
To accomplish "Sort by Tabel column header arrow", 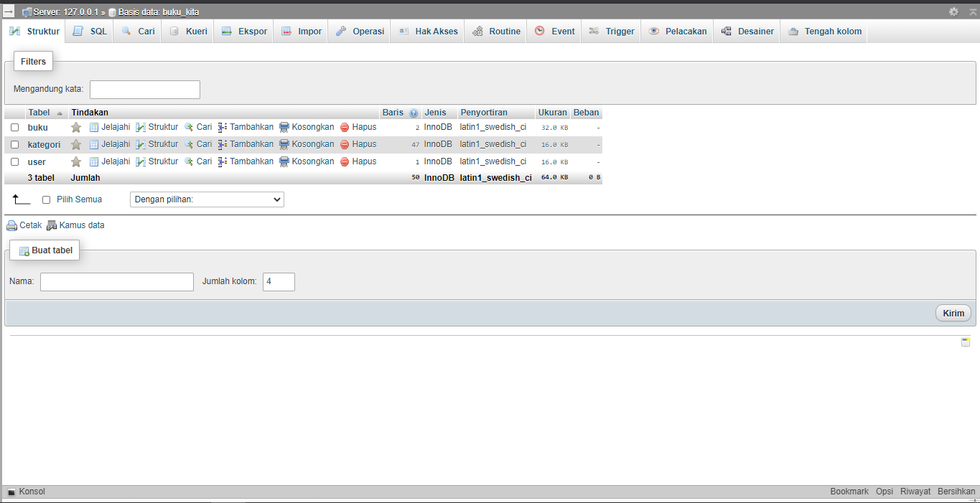I will click(60, 113).
